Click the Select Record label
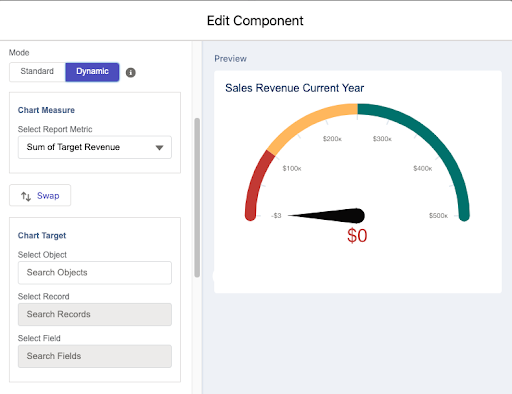512x394 pixels. click(x=44, y=296)
